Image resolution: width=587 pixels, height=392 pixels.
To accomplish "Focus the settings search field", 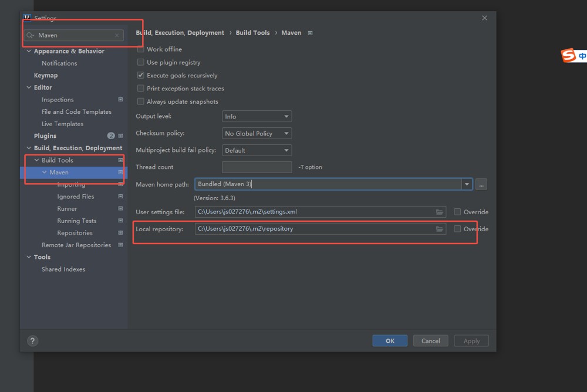I will click(x=74, y=35).
